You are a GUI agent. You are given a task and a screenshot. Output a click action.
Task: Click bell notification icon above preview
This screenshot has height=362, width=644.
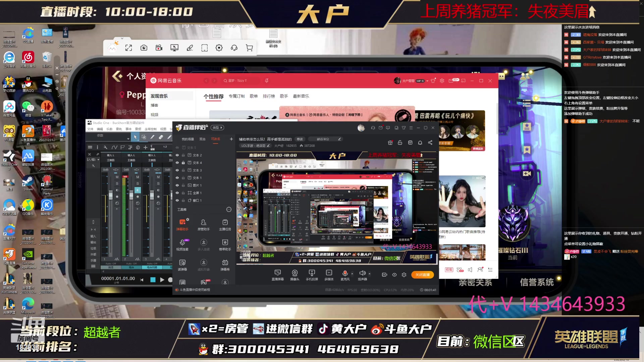pos(420,142)
